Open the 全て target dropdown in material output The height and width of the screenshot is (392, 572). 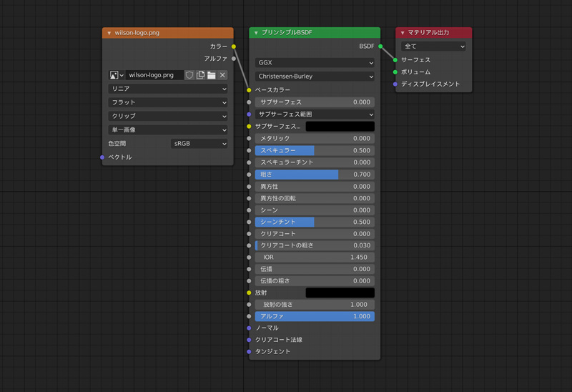coord(433,46)
